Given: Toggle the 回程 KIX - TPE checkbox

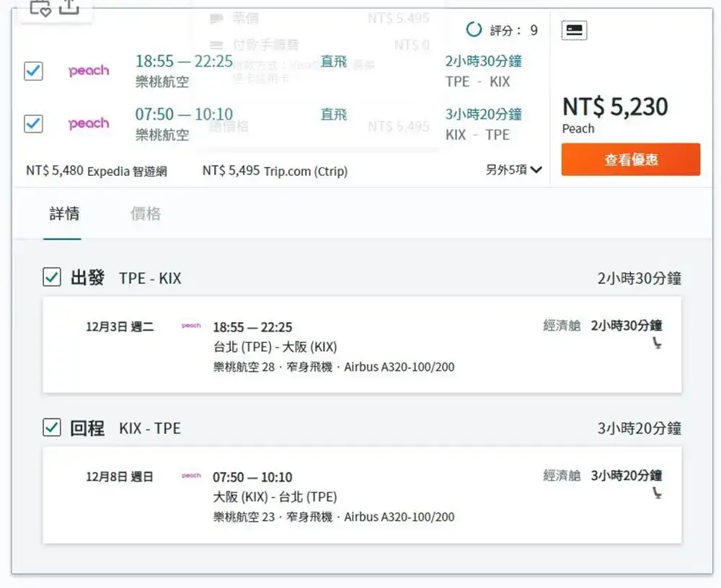Looking at the screenshot, I should 52,427.
